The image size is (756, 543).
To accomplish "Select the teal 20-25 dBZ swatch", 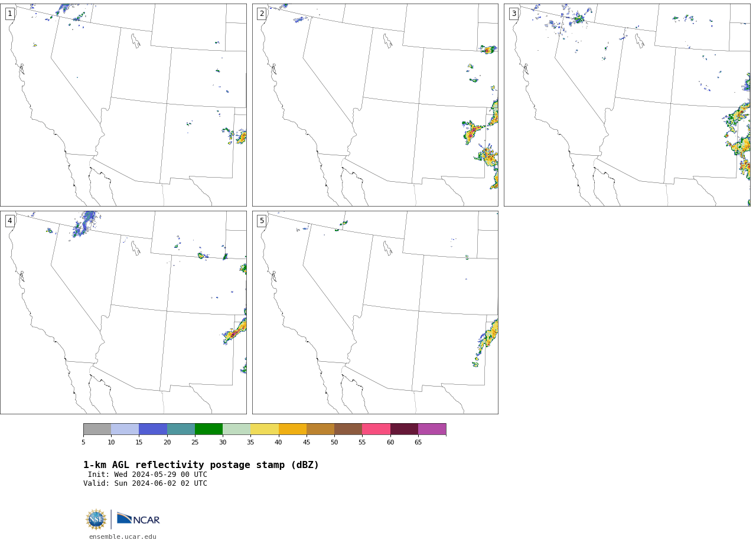I will (x=181, y=429).
